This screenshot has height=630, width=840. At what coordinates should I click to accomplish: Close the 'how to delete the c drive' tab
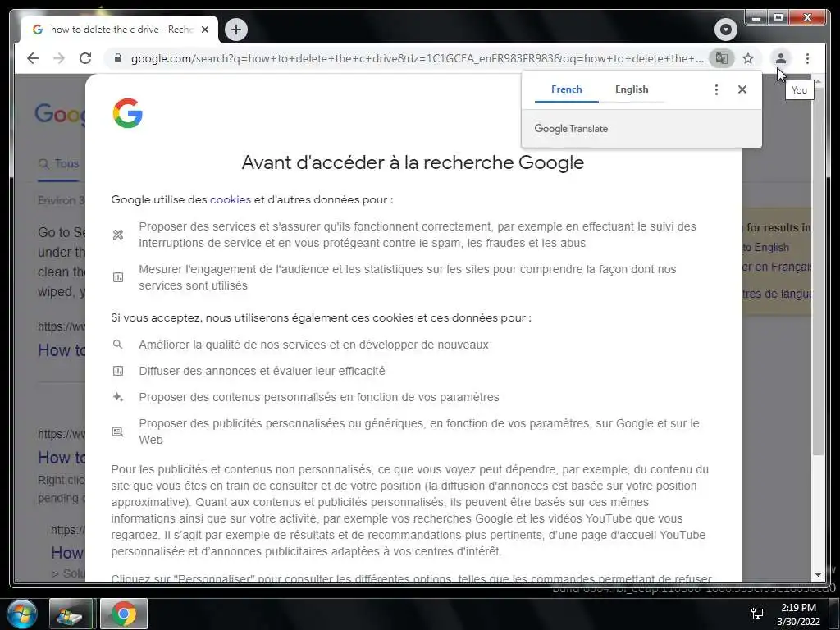pyautogui.click(x=204, y=30)
